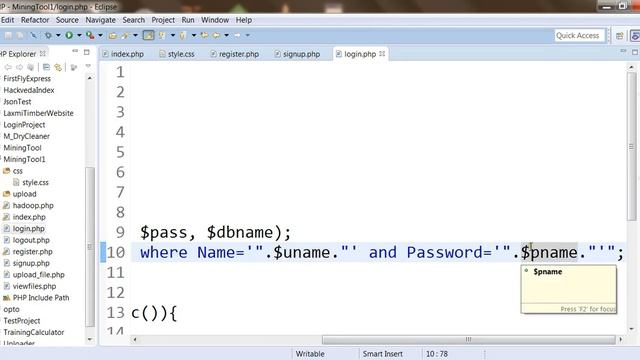Open the External Tools dropdown arrow

[100, 36]
